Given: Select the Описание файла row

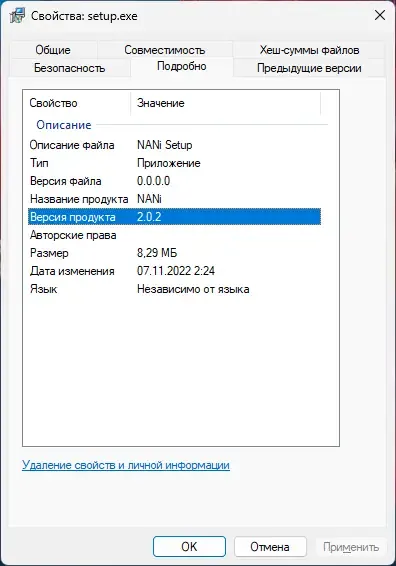Looking at the screenshot, I should coord(174,145).
